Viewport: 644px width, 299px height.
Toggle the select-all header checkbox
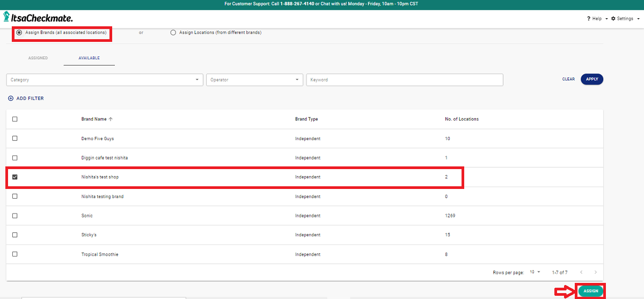click(x=15, y=119)
